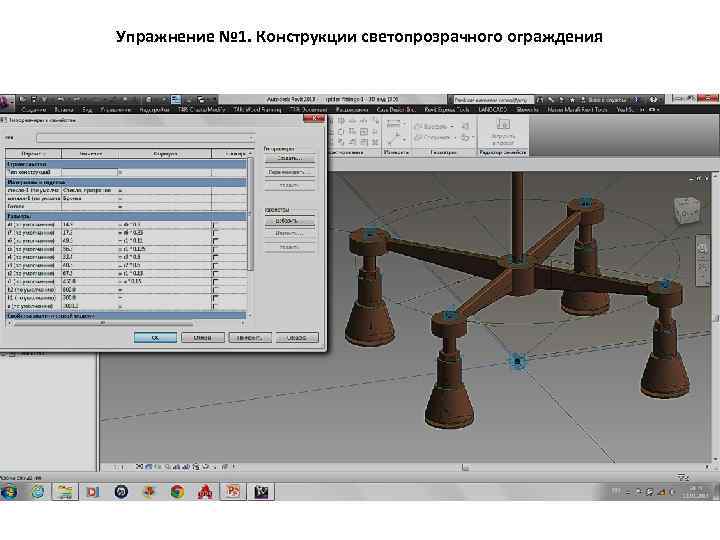Click Отмена to cancel the dialog
This screenshot has height=540, width=720.
click(202, 338)
